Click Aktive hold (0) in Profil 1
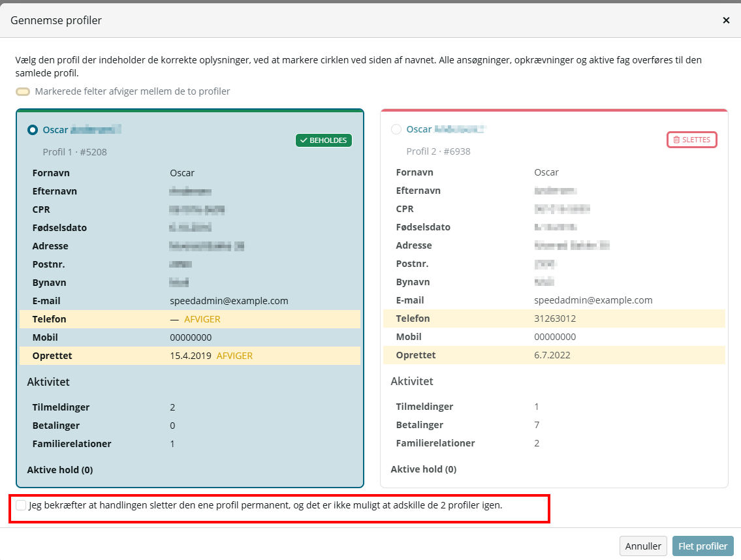Screen dimensions: 741x560 60,470
